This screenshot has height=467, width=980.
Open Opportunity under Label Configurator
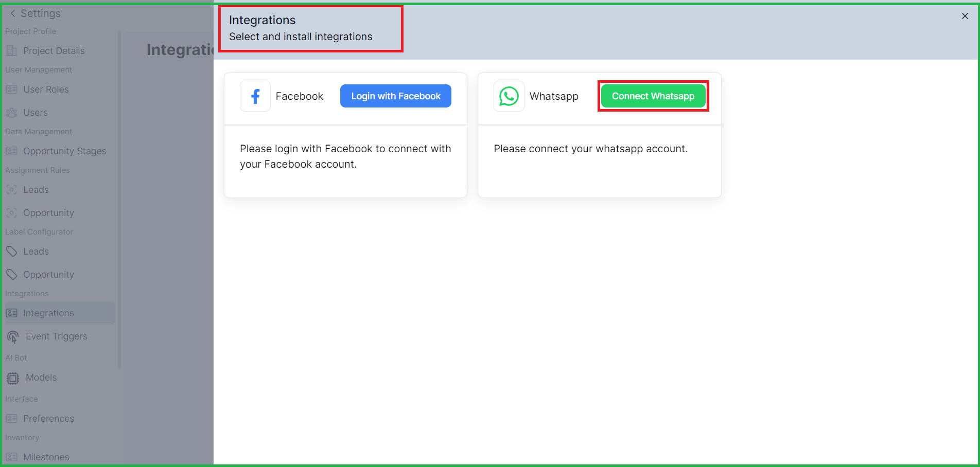[x=48, y=275]
